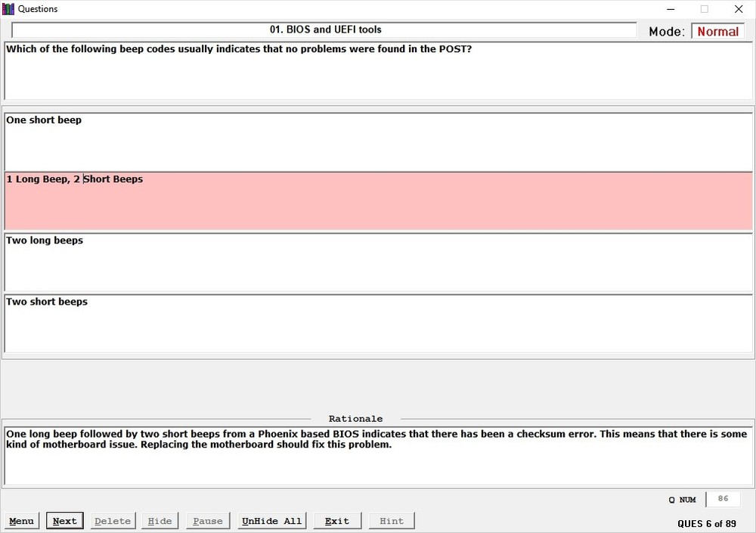Image resolution: width=756 pixels, height=533 pixels.
Task: Click the Rationale text box
Action: 379,456
